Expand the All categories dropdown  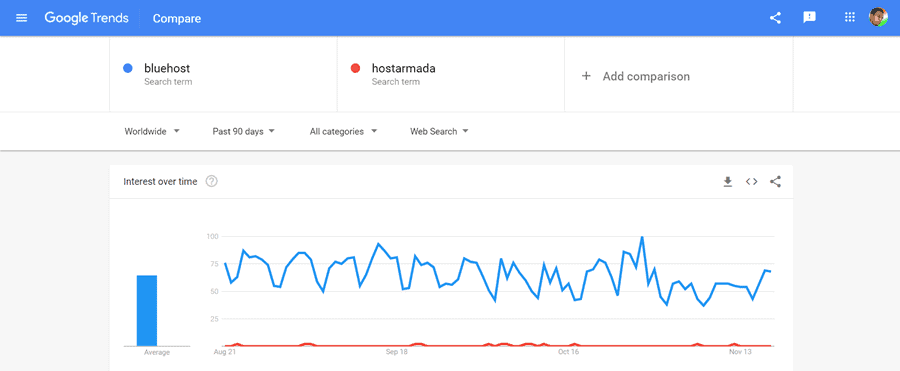point(343,132)
